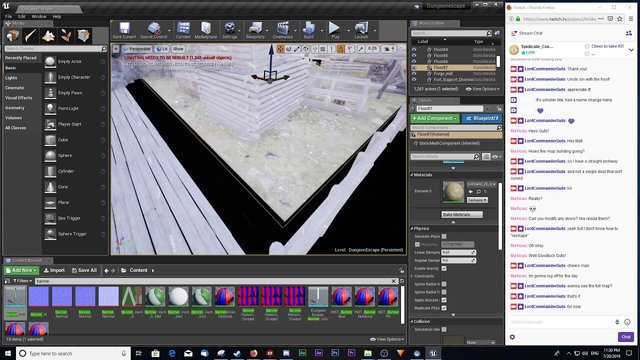Open the Content toolbar button
640x360 pixels.
[183, 30]
